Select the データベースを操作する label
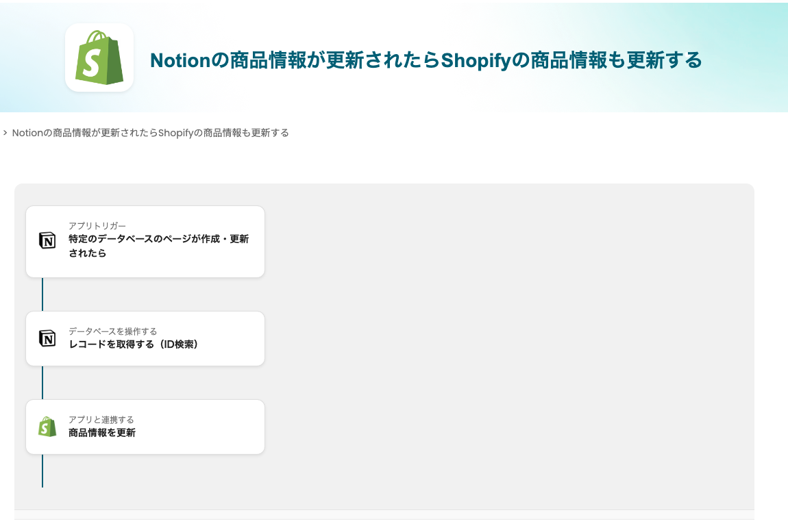This screenshot has width=788, height=532. [x=112, y=331]
